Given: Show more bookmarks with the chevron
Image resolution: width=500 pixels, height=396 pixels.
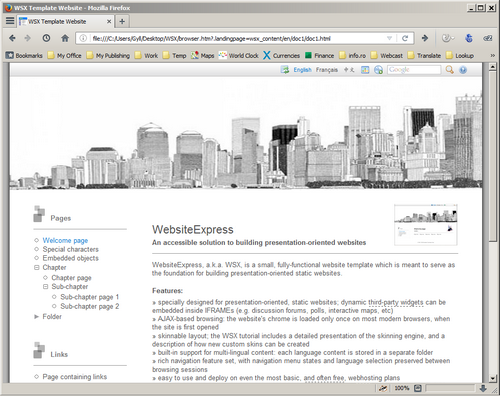Looking at the screenshot, I should (x=492, y=55).
